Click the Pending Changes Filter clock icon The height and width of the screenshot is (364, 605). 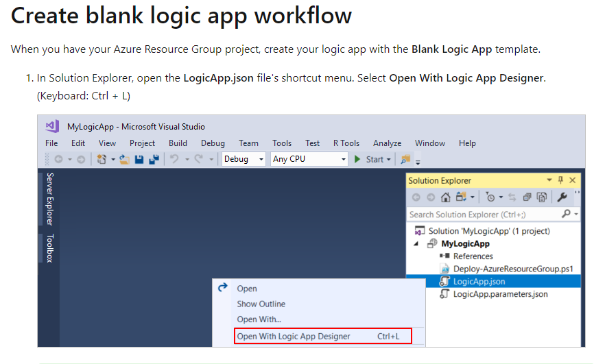click(x=490, y=197)
